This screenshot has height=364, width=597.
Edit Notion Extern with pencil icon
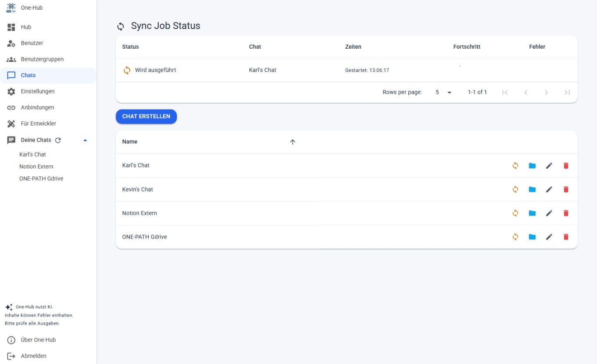pyautogui.click(x=549, y=213)
